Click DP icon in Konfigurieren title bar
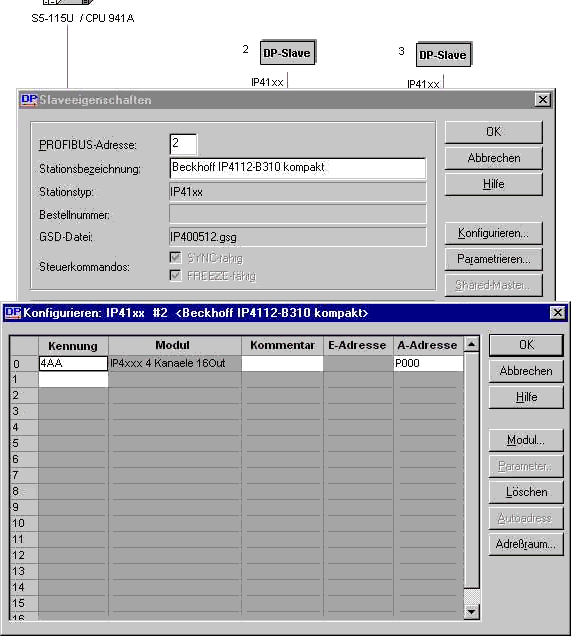 click(13, 312)
